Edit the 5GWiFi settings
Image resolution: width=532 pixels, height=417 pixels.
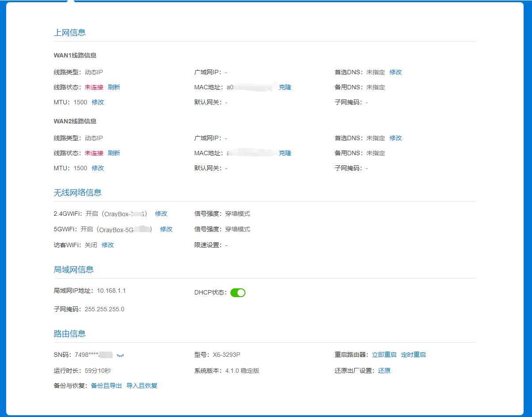pos(166,229)
